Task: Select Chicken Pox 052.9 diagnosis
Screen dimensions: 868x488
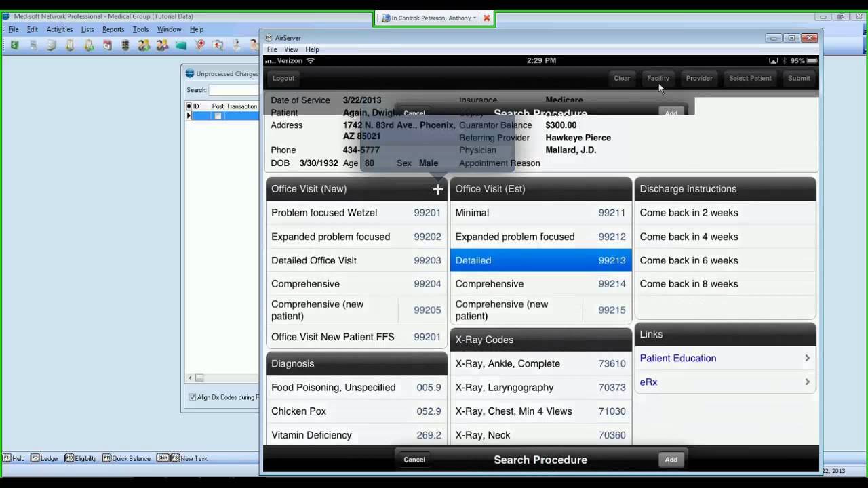Action: 357,411
